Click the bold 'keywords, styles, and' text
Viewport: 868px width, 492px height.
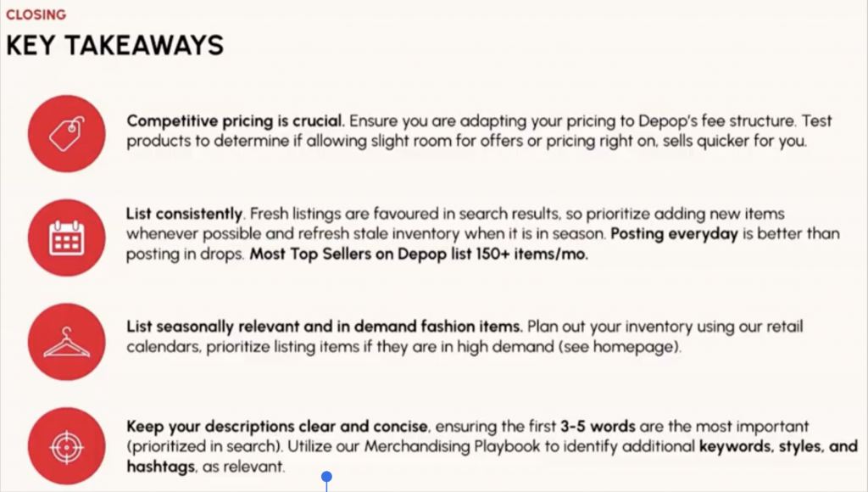[778, 446]
